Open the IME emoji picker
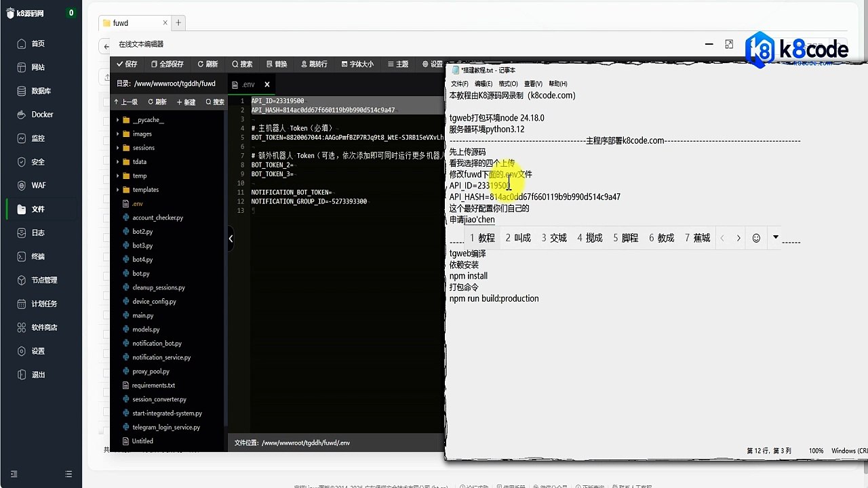Image resolution: width=868 pixels, height=488 pixels. pyautogui.click(x=757, y=239)
